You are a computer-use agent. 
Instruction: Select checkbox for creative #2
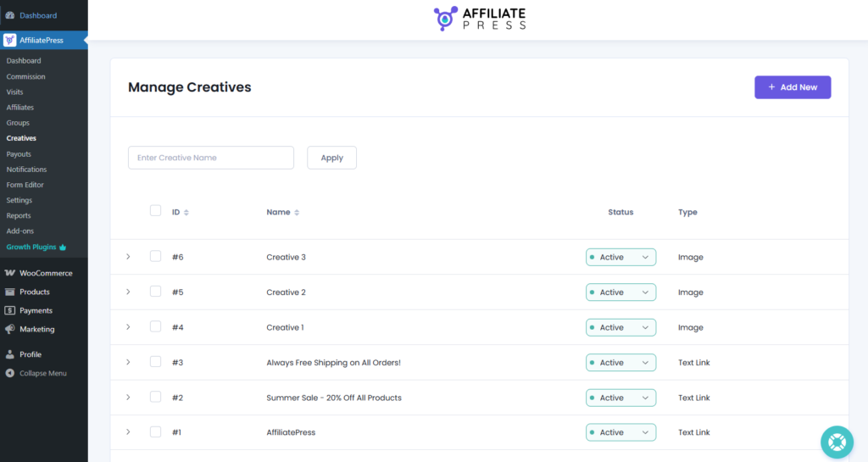tap(156, 397)
